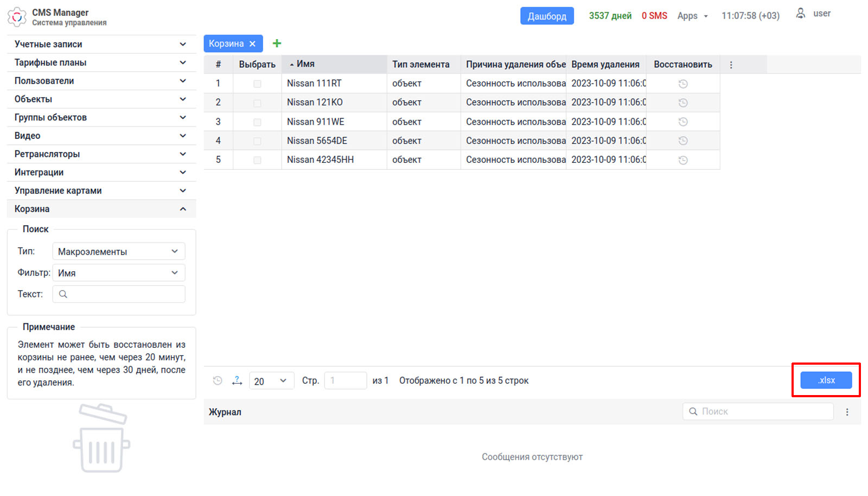Click restore icon in Nissan 42345HH row
The image size is (868, 496).
[683, 160]
